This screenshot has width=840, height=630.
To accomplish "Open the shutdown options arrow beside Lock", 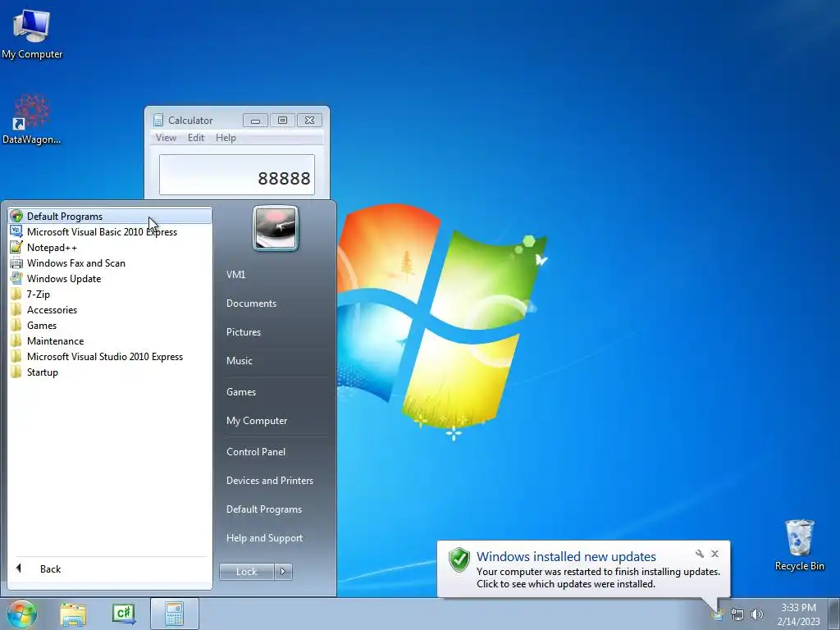I will [x=283, y=572].
